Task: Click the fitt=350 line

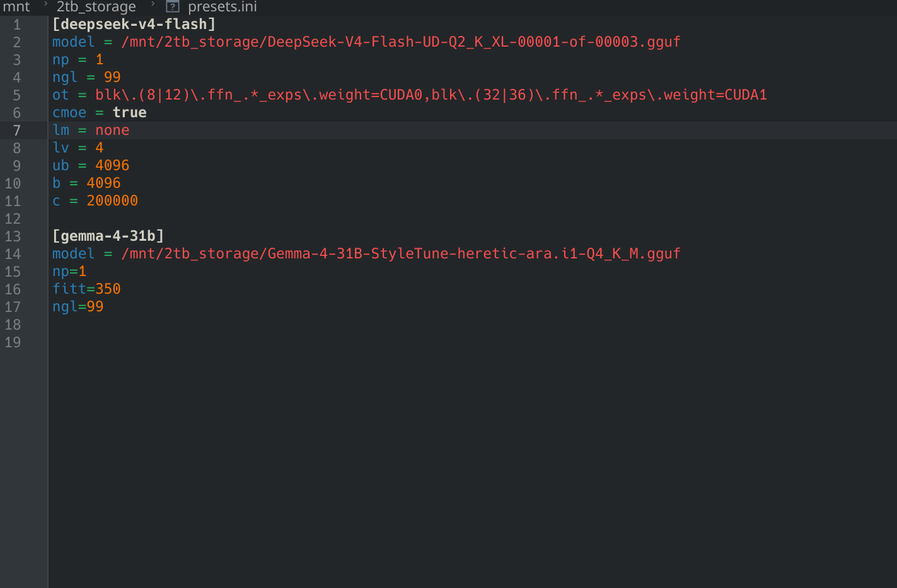Action: [x=86, y=289]
